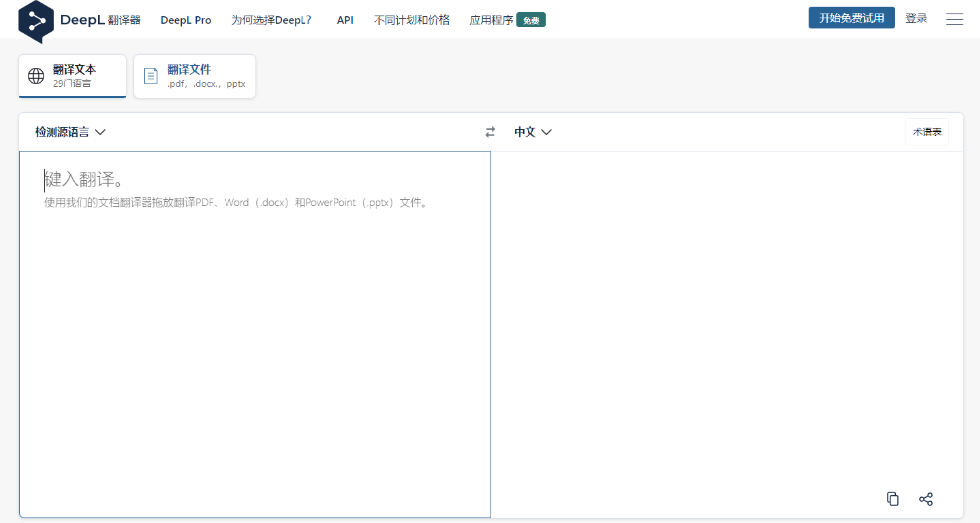The image size is (980, 523).
Task: Click the green 免费 badge
Action: [530, 20]
